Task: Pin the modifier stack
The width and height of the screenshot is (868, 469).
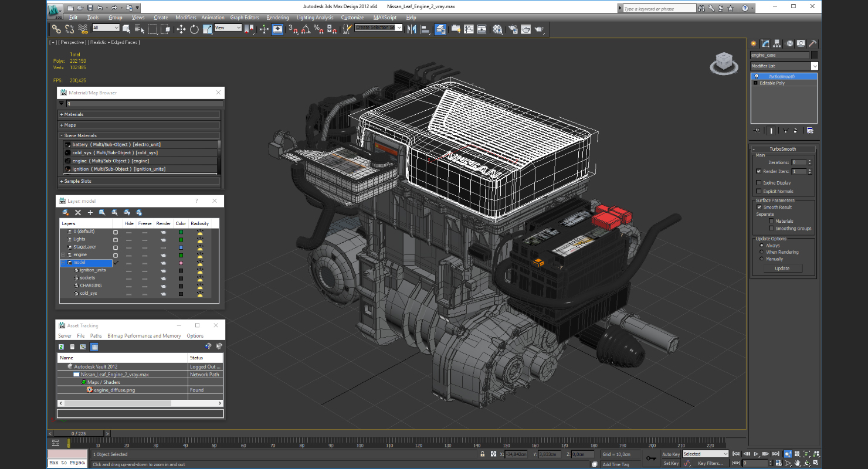Action: 757,130
